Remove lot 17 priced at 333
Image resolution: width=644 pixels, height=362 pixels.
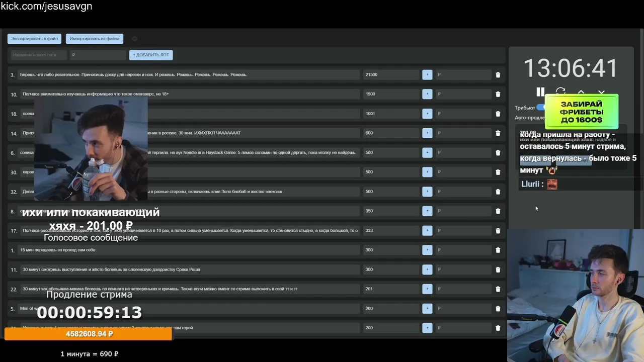coord(498,231)
